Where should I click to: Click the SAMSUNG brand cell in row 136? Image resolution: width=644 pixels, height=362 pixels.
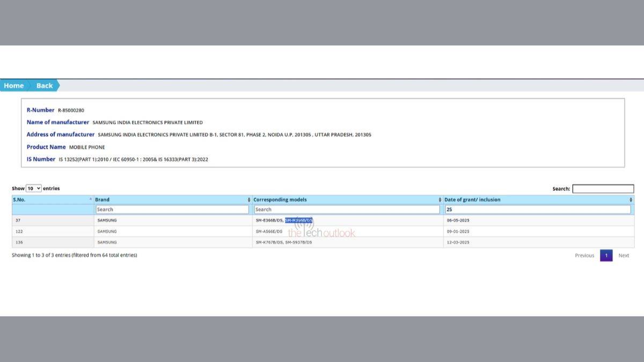point(173,242)
